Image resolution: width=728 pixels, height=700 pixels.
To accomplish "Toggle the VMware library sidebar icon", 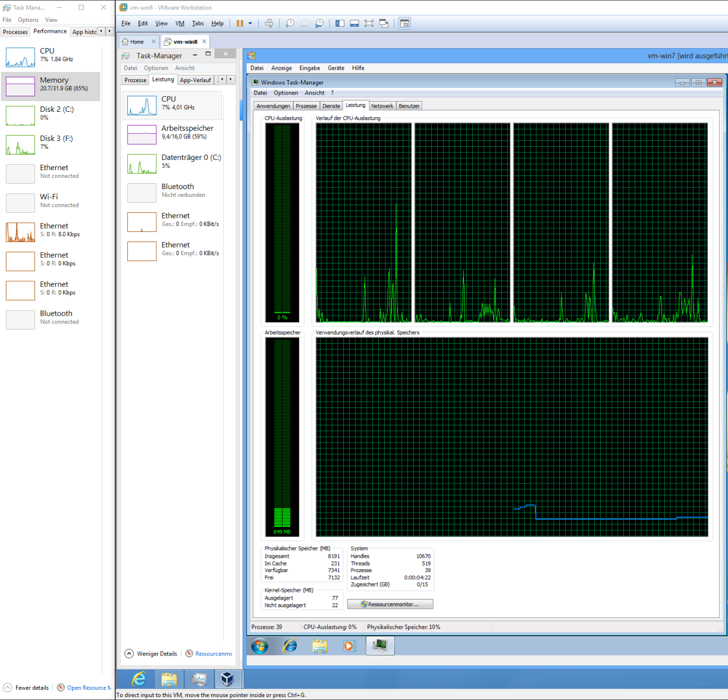I will coord(340,23).
